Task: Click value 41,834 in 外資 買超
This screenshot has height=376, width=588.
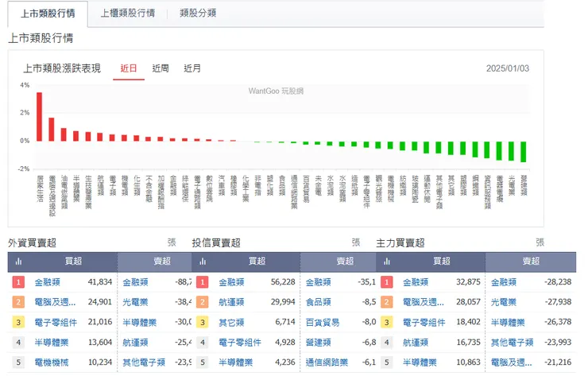Action: [x=100, y=282]
